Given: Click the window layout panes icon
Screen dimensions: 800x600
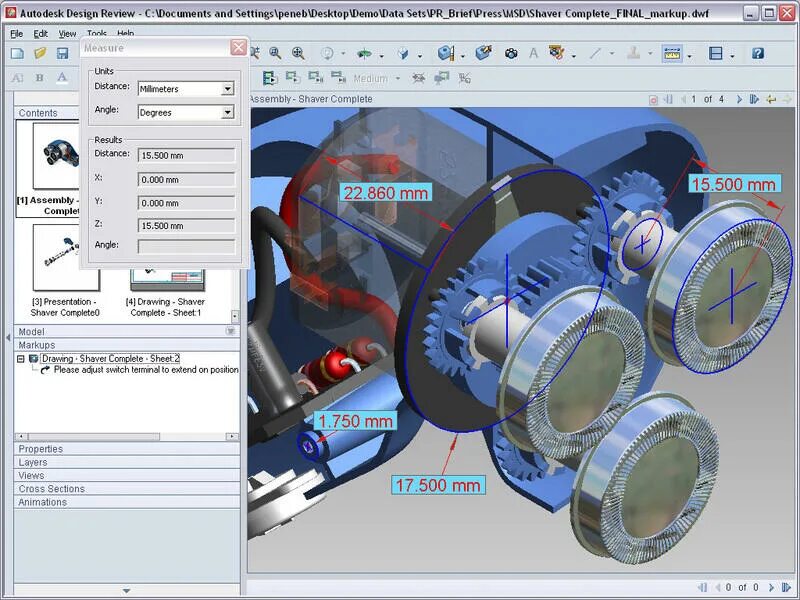Looking at the screenshot, I should 716,53.
